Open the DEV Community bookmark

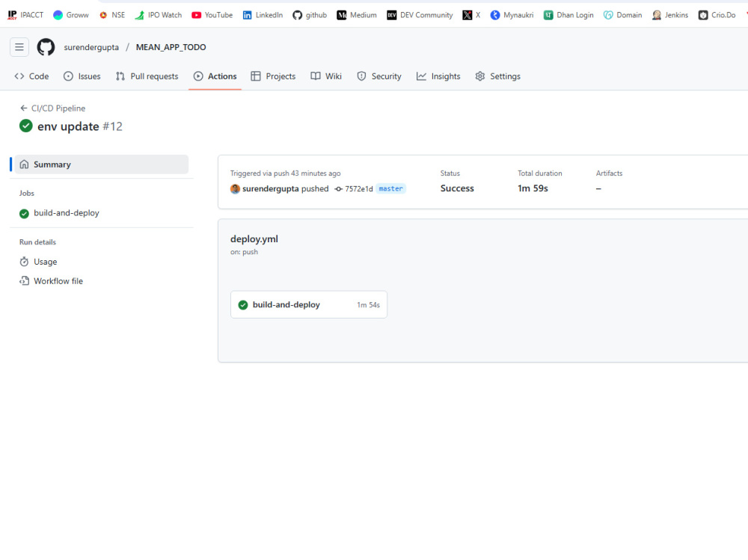420,15
